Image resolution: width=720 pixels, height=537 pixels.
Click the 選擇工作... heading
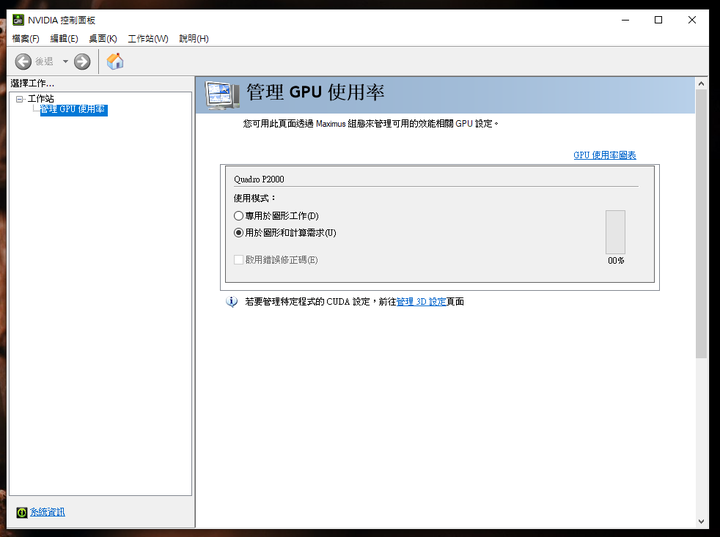33,83
